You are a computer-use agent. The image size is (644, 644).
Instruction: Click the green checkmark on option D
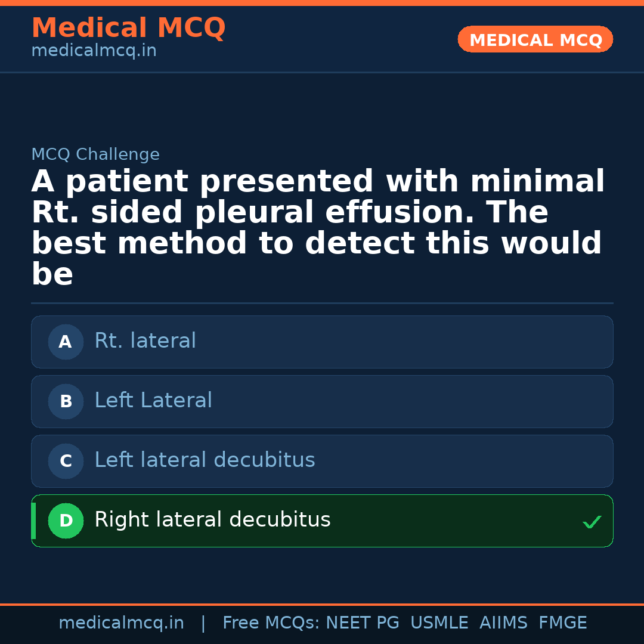click(592, 522)
